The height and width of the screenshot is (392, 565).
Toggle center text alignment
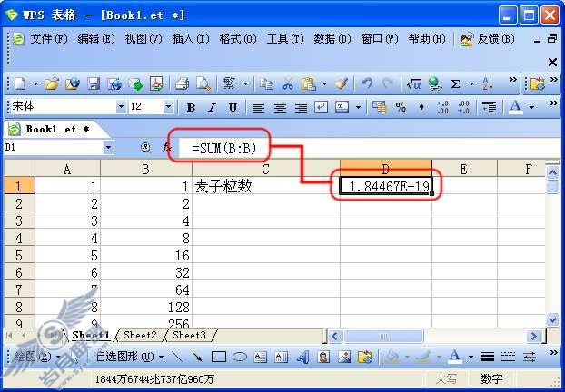coord(280,107)
